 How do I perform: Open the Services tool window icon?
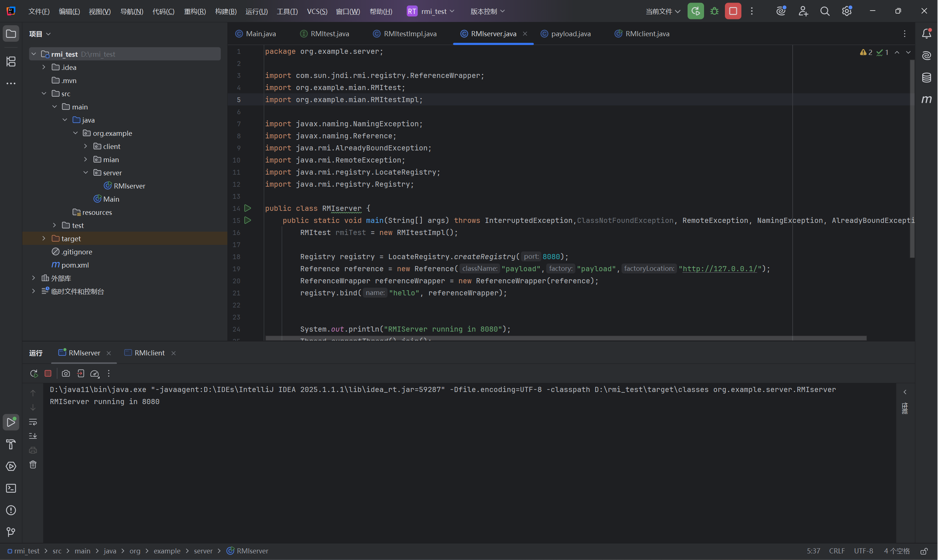[11, 466]
